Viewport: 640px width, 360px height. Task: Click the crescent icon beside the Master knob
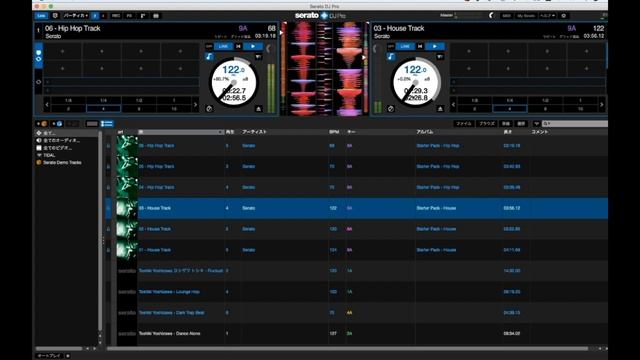491,16
